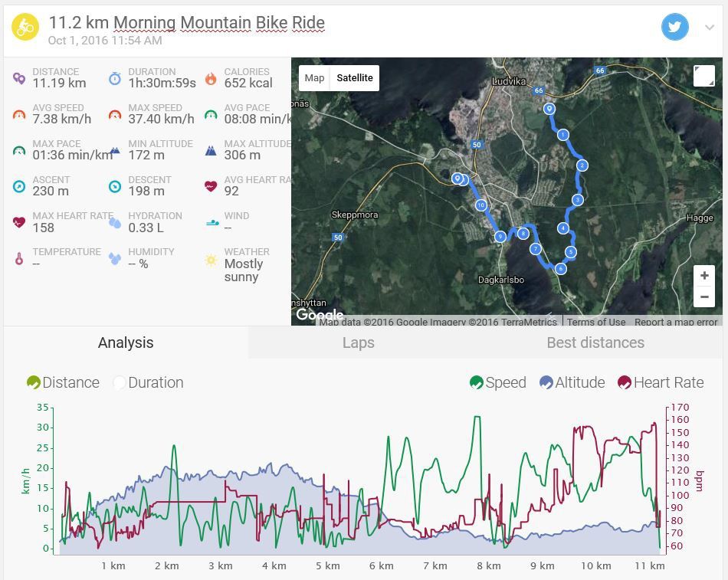Share the ride via Twitter icon
Image resolution: width=728 pixels, height=580 pixels.
tap(674, 28)
